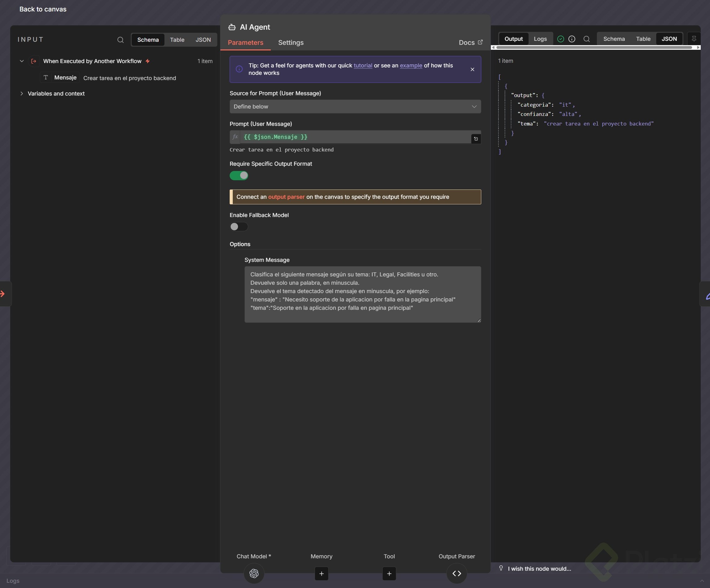Click the output info circle icon
This screenshot has width=710, height=588.
(572, 39)
